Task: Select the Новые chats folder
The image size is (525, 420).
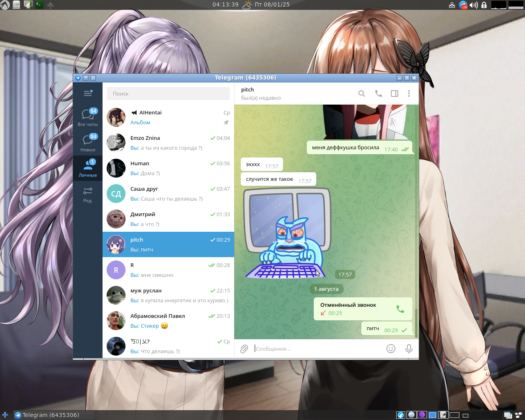Action: [88, 143]
